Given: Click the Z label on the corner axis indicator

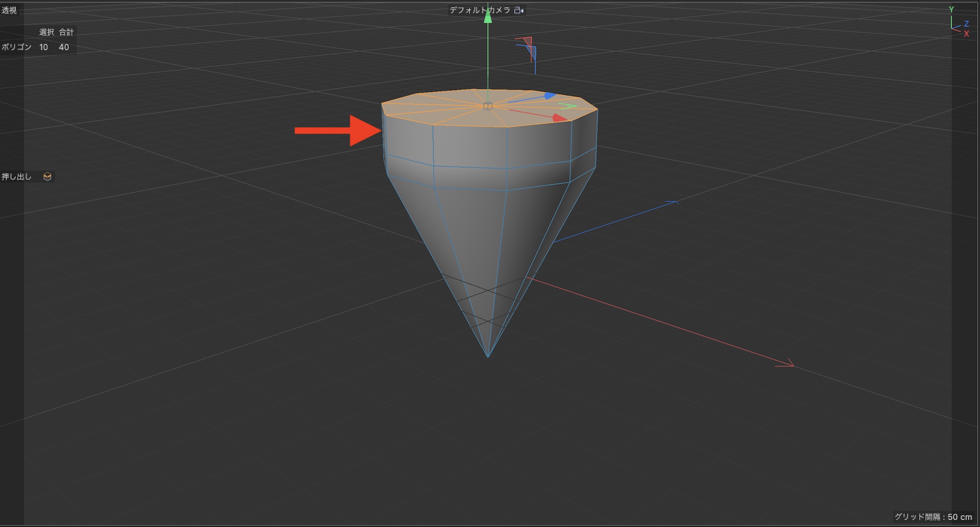Looking at the screenshot, I should [x=966, y=24].
